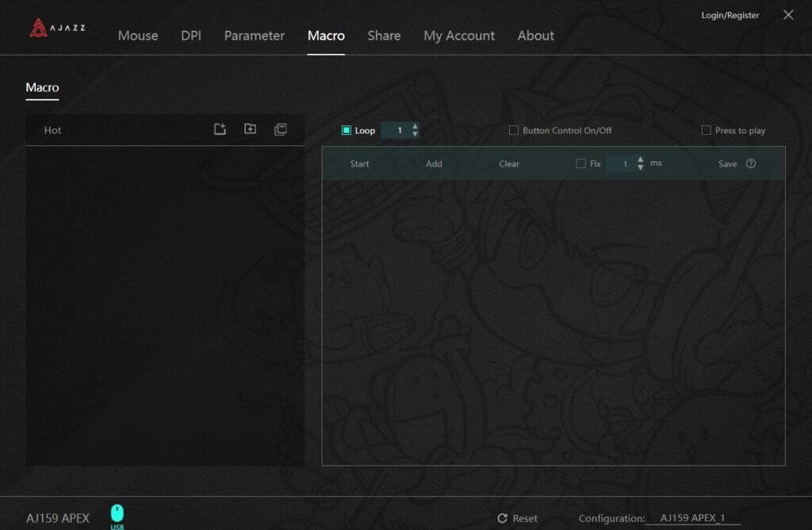
Task: Click the new macro file icon
Action: [220, 129]
